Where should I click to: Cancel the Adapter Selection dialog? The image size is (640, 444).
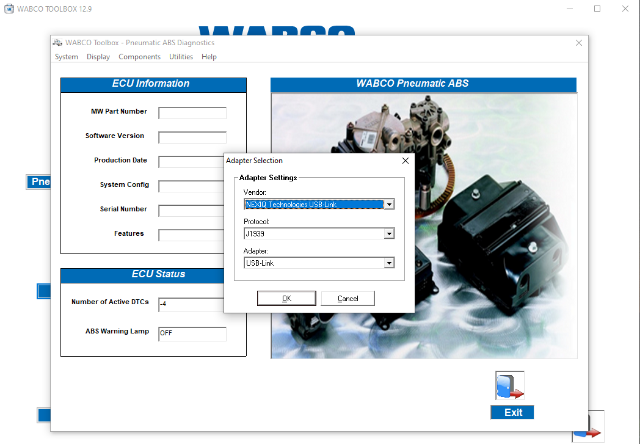coord(348,298)
